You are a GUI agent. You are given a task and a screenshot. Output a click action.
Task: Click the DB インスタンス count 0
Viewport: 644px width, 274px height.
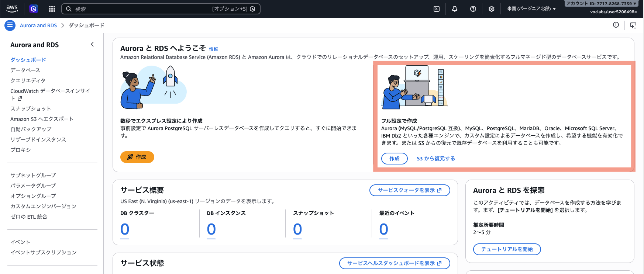click(211, 229)
